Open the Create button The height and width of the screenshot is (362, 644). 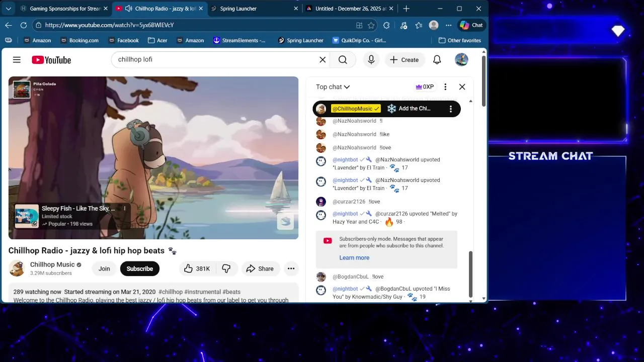pyautogui.click(x=404, y=60)
